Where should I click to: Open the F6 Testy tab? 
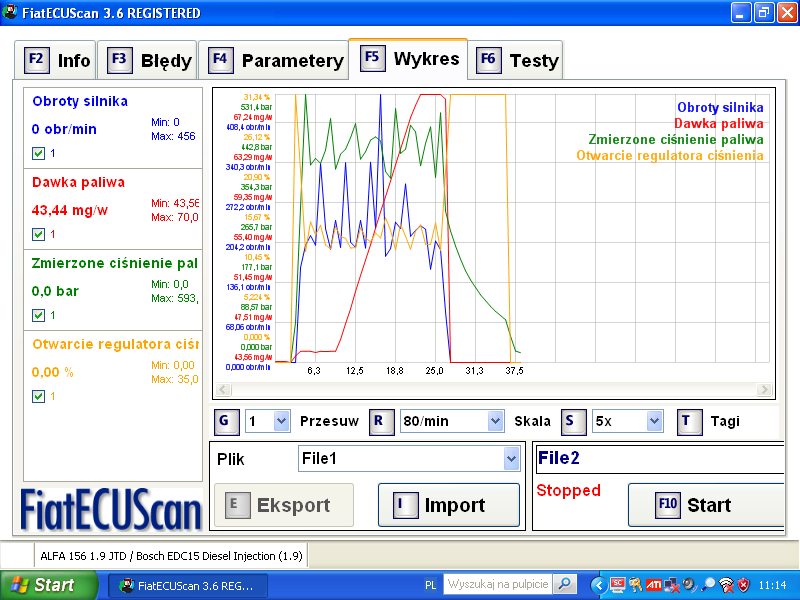[515, 60]
